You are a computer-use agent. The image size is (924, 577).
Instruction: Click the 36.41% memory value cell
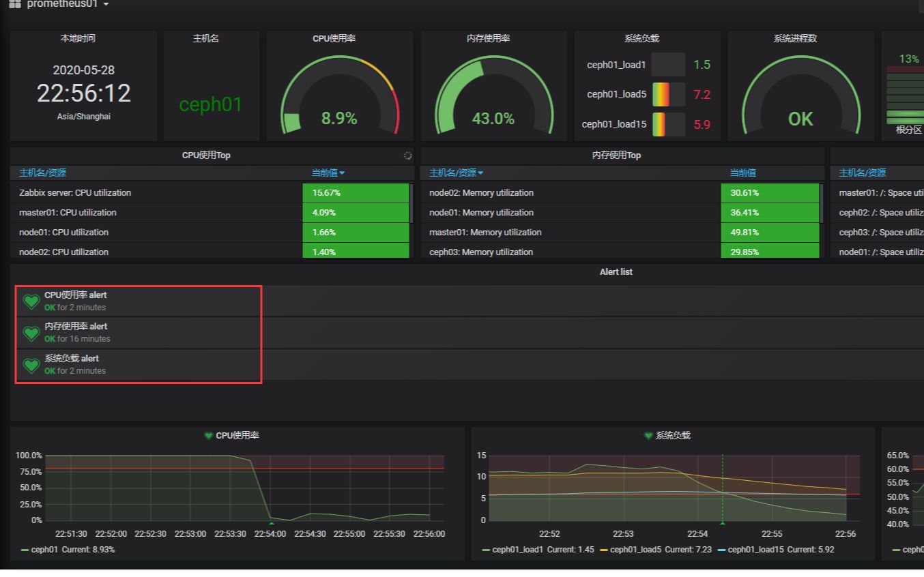point(770,213)
